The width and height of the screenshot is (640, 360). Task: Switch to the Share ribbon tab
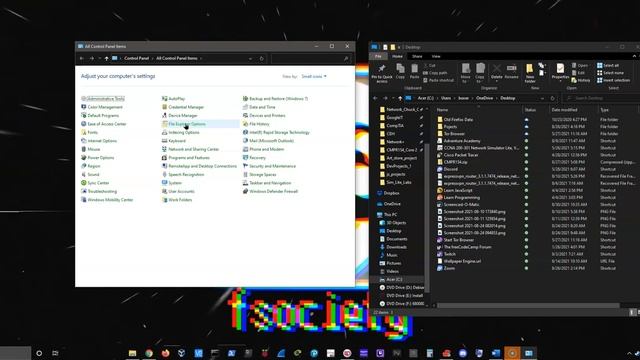pos(417,56)
